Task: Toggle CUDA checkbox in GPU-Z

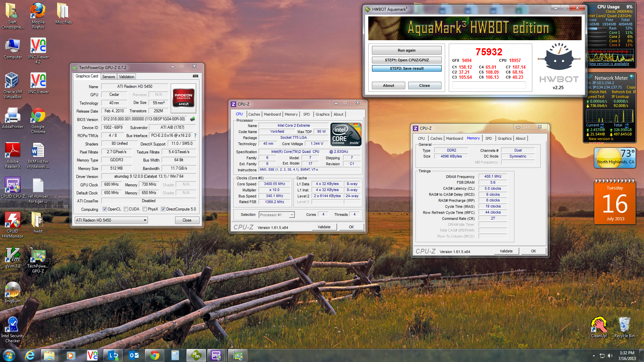Action: [126, 209]
